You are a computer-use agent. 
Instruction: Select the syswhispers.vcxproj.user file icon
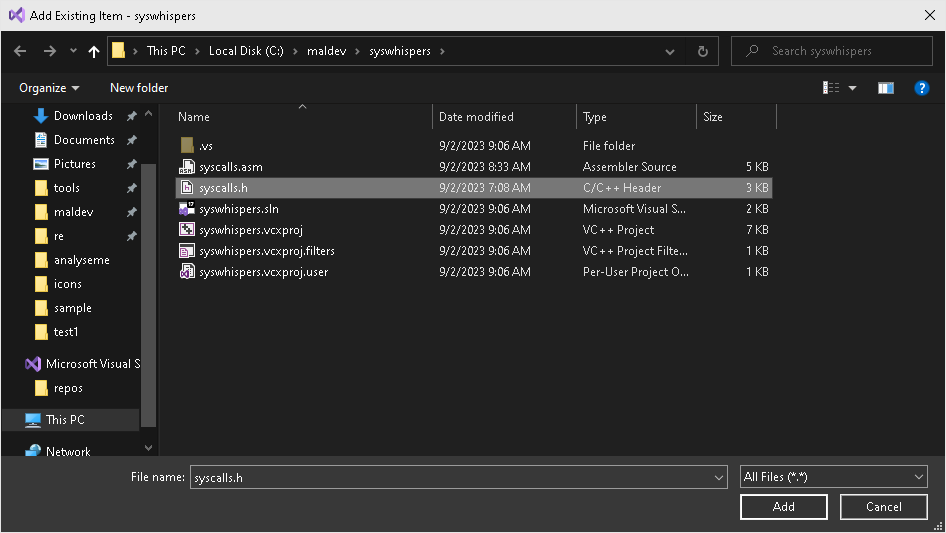[x=187, y=272]
